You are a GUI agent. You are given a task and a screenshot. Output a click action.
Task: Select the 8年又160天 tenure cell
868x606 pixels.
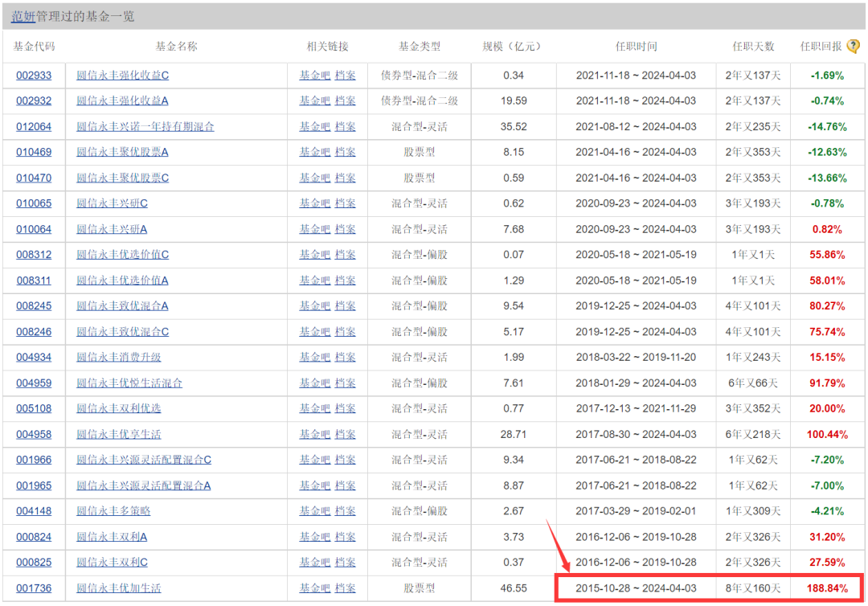pos(753,588)
